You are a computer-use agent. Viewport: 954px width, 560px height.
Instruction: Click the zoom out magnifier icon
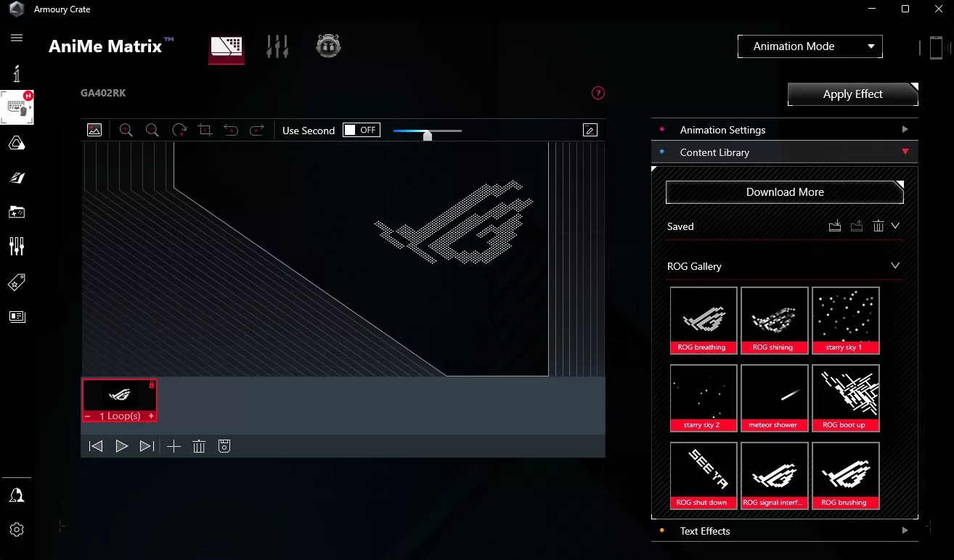tap(152, 130)
